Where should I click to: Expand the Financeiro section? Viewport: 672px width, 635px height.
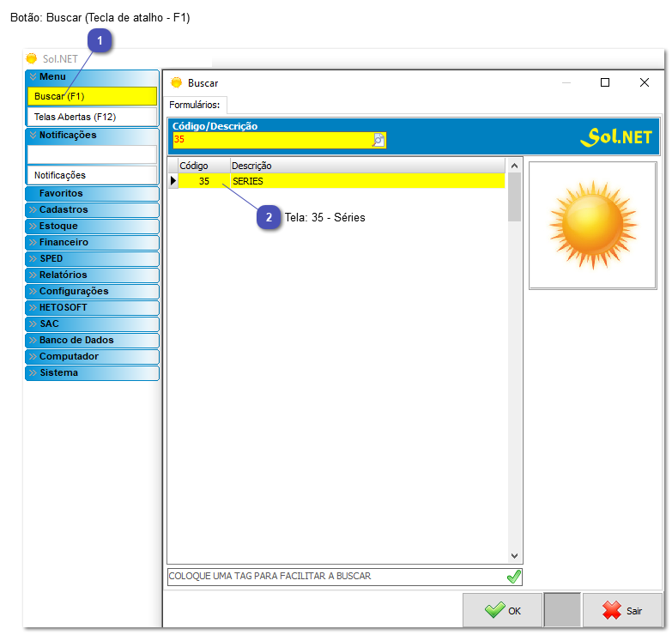[x=92, y=243]
